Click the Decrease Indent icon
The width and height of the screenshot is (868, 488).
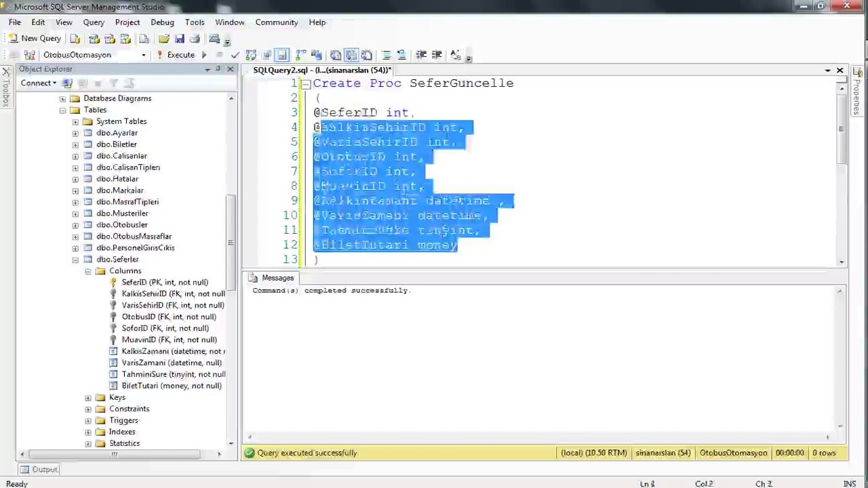421,55
